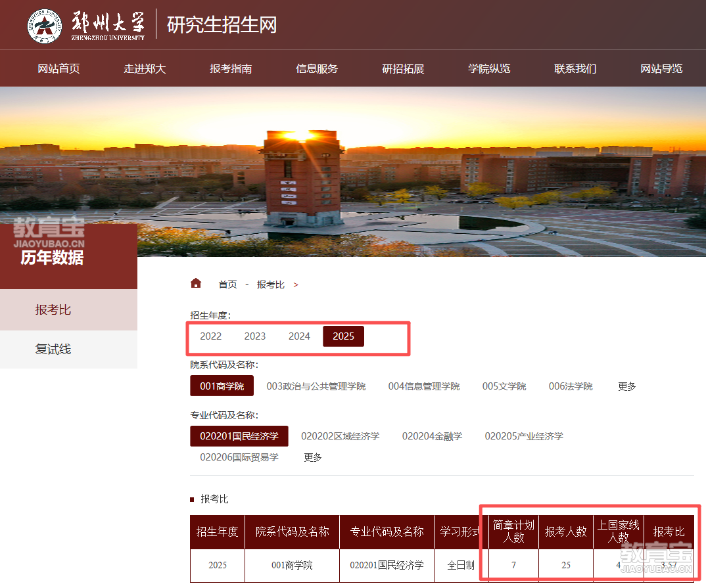Open 学院纵览 in top navigation

(x=489, y=68)
